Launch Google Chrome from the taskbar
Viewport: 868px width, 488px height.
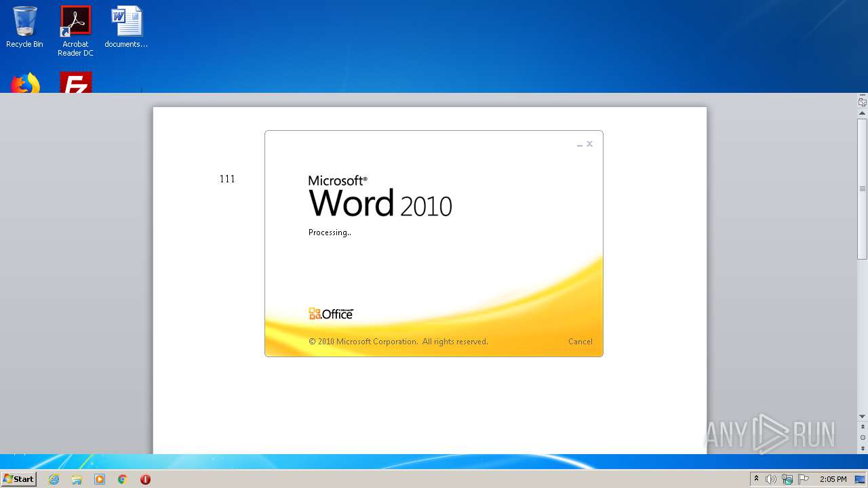pyautogui.click(x=123, y=479)
